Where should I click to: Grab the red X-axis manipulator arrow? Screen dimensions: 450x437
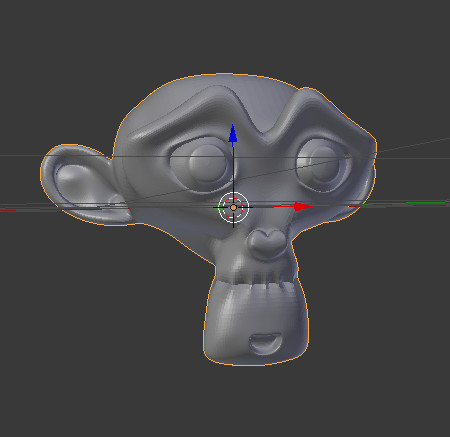303,207
